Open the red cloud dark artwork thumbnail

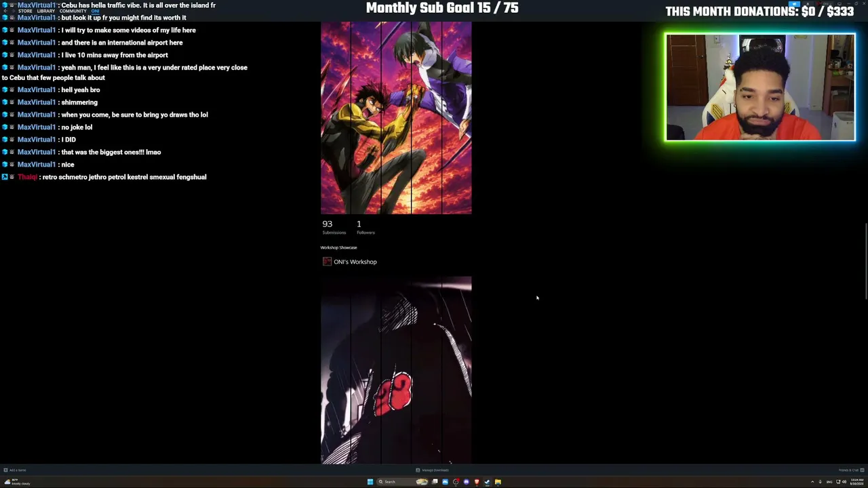(396, 370)
